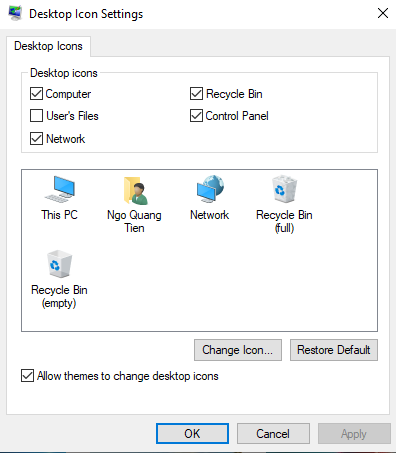The height and width of the screenshot is (453, 396).
Task: Confirm with the OK button
Action: click(192, 434)
